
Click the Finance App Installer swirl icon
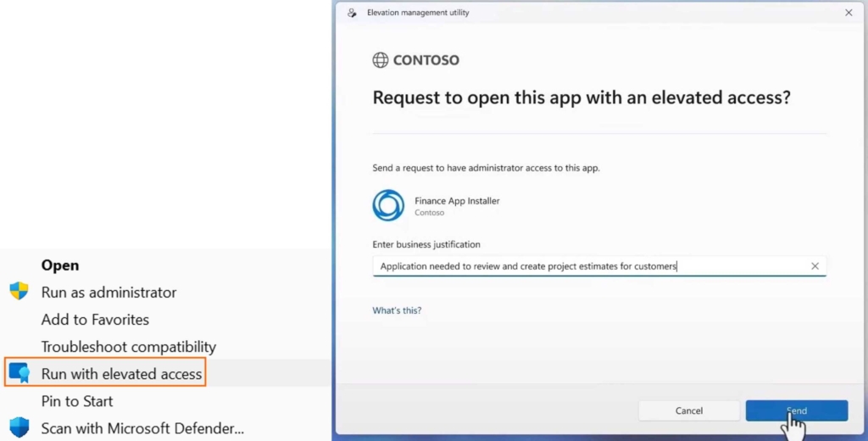tap(388, 205)
